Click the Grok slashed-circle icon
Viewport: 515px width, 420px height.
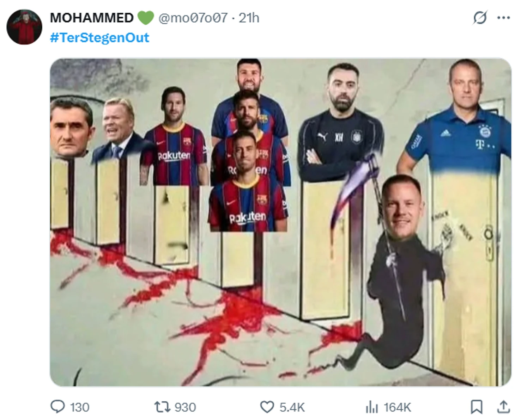(480, 18)
